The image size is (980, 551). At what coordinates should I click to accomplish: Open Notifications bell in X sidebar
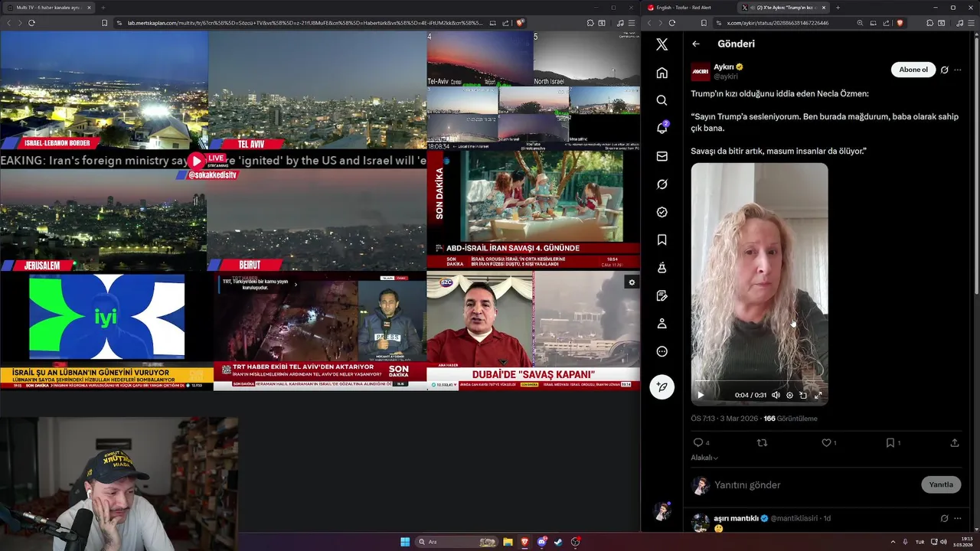click(662, 128)
